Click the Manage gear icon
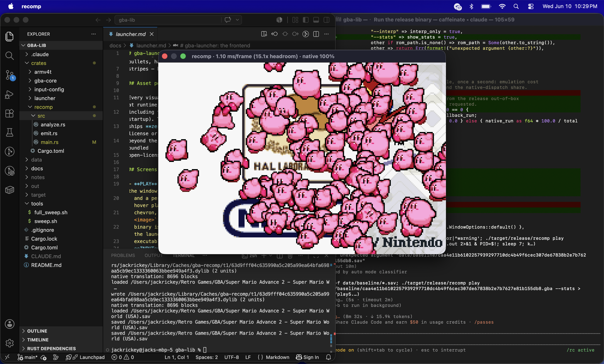604x364 pixels. (9, 343)
